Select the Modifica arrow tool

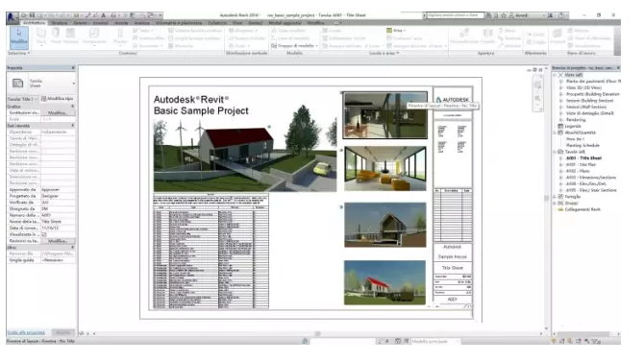18,36
